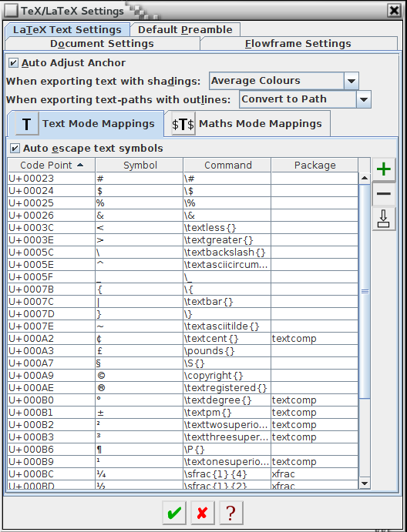The image size is (407, 532).
Task: Click scrollbar down arrow in mappings table
Action: pos(365,483)
